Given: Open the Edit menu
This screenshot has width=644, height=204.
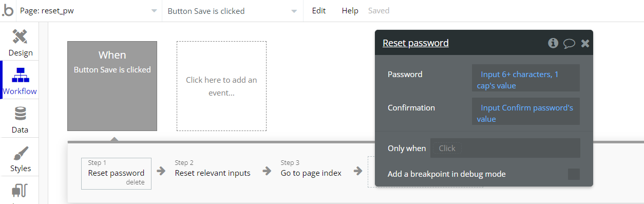Looking at the screenshot, I should point(319,11).
